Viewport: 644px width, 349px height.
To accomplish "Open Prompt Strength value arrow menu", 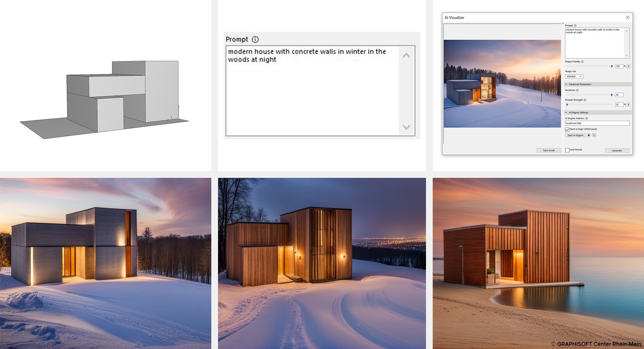I will (x=629, y=105).
